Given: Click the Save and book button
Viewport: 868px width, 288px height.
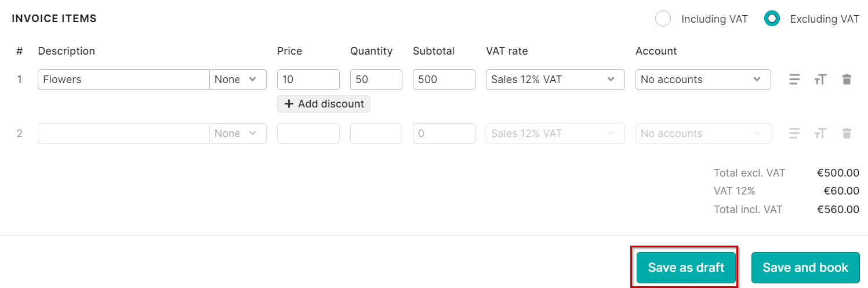Looking at the screenshot, I should pyautogui.click(x=805, y=268).
